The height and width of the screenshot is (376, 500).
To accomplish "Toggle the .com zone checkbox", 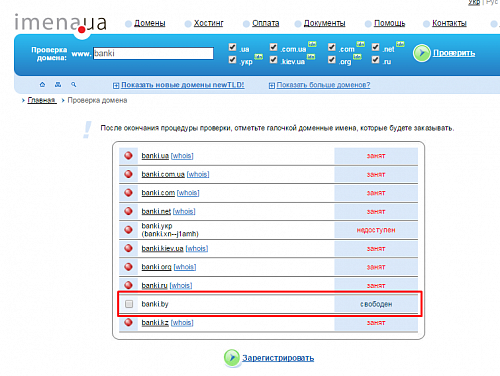I will pos(331,47).
